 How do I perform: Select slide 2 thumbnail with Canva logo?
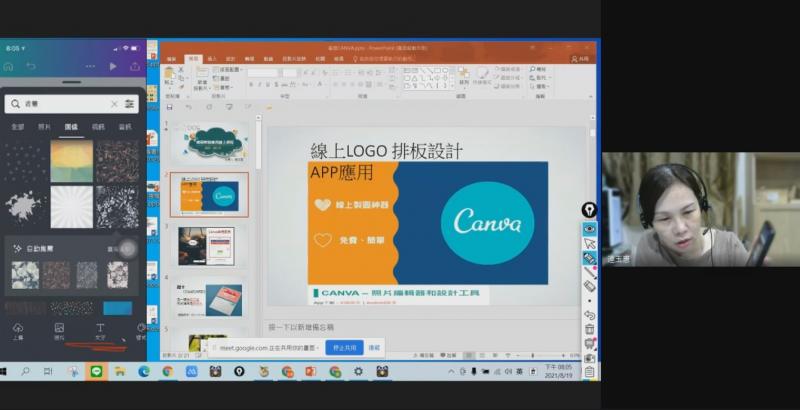[210, 195]
